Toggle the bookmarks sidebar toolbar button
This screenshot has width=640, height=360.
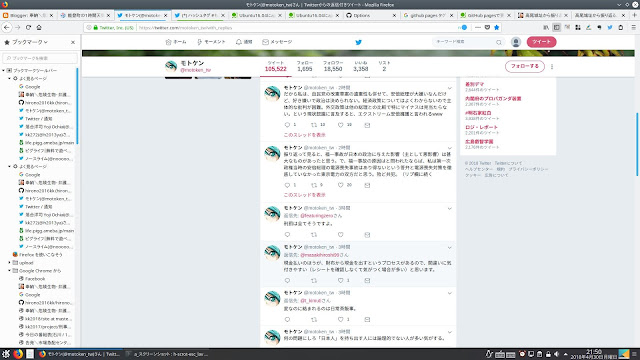(x=556, y=27)
